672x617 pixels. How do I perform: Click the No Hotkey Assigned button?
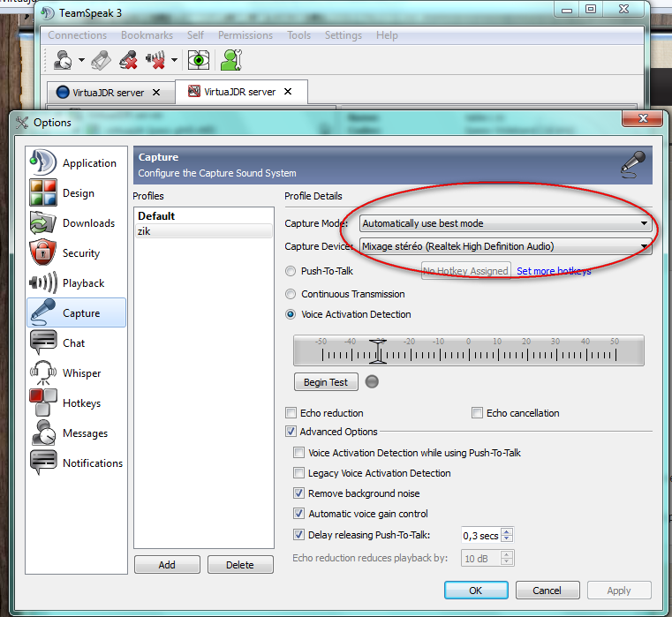coord(466,271)
